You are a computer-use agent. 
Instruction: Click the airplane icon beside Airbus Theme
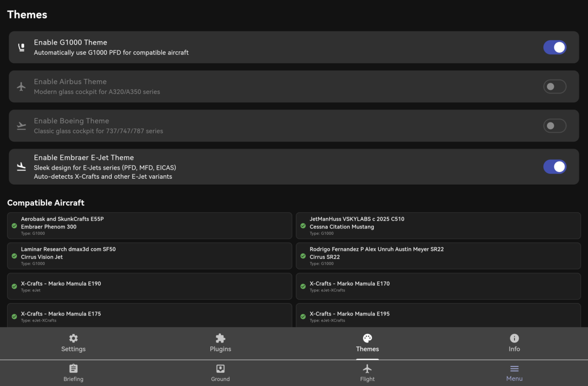click(x=21, y=87)
